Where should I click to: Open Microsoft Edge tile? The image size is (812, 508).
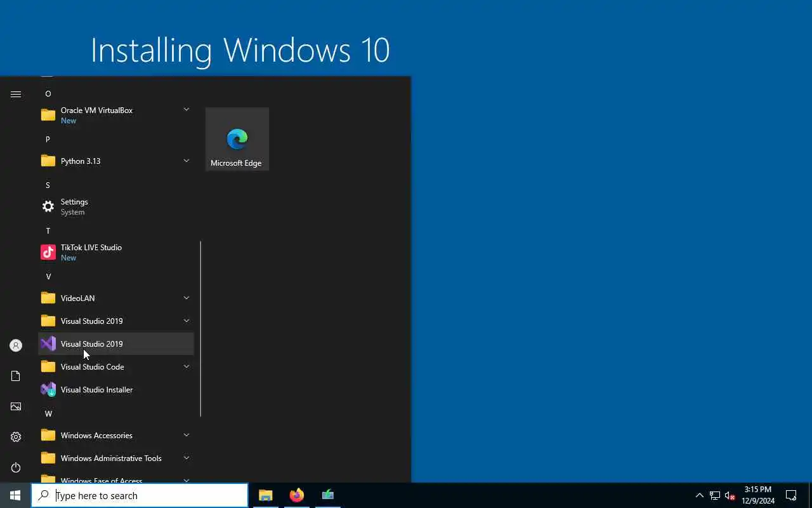pyautogui.click(x=237, y=139)
